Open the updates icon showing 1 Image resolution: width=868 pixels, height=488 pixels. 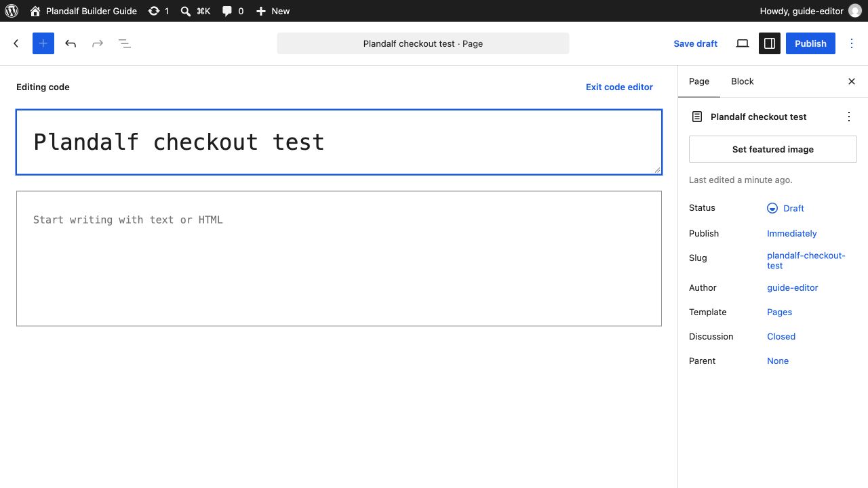click(159, 11)
